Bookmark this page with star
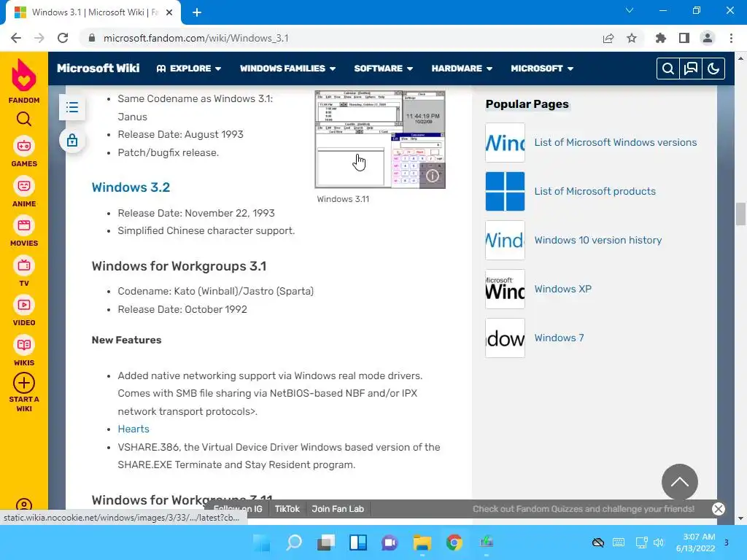 [632, 38]
